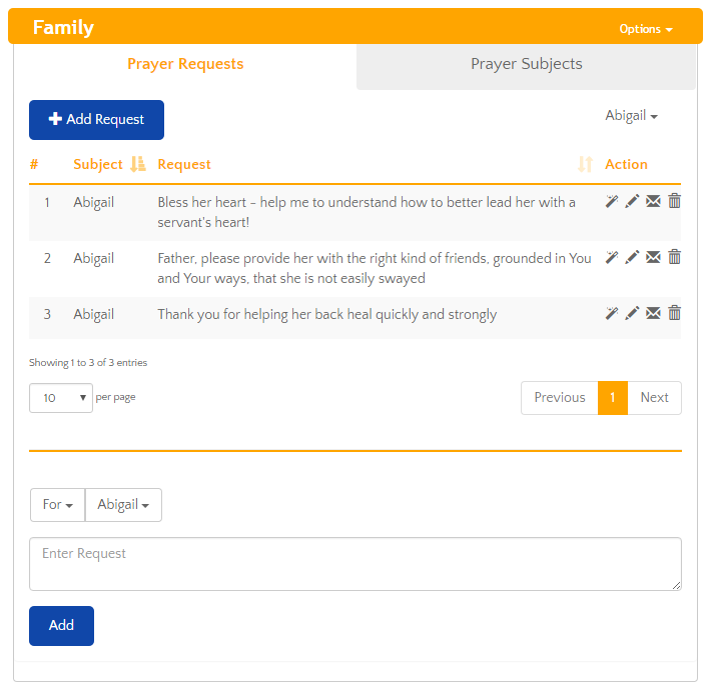
Task: Click Abigail subject cell in row 2
Action: [x=94, y=258]
